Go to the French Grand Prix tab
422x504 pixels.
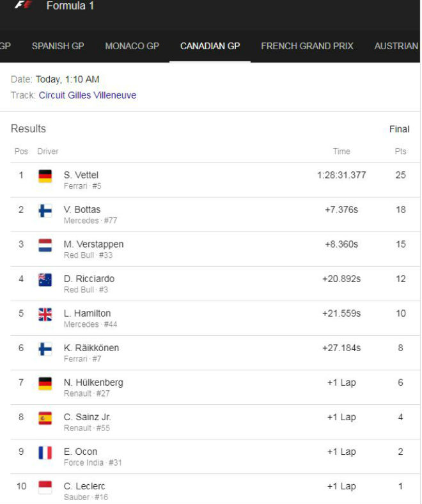pyautogui.click(x=307, y=46)
